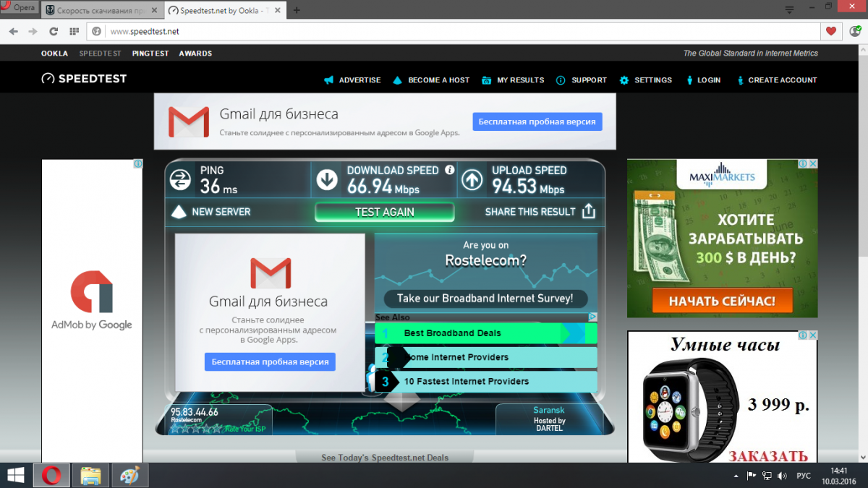Open the AWARDS page

pos(195,53)
